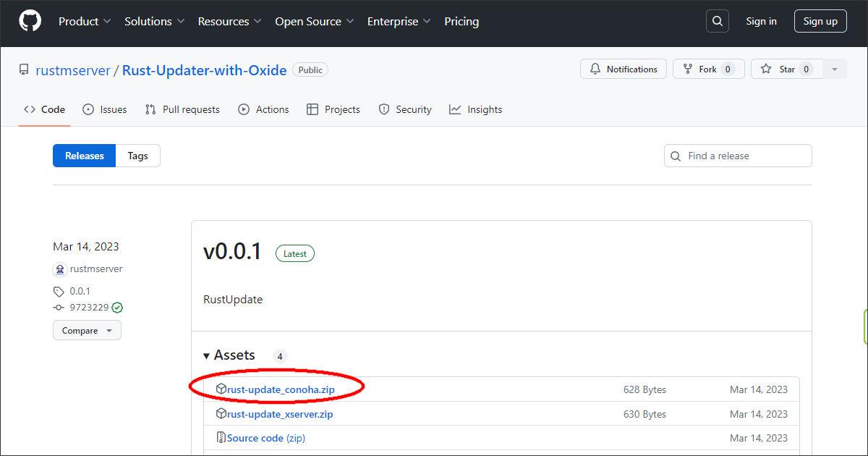Download rust-update_xserver.zip
The height and width of the screenshot is (456, 868).
click(x=280, y=414)
